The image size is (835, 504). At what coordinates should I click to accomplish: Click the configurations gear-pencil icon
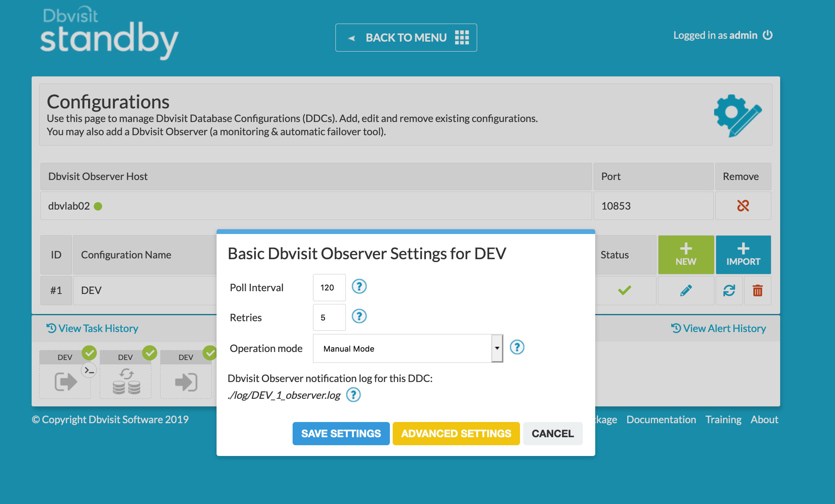coord(737,116)
